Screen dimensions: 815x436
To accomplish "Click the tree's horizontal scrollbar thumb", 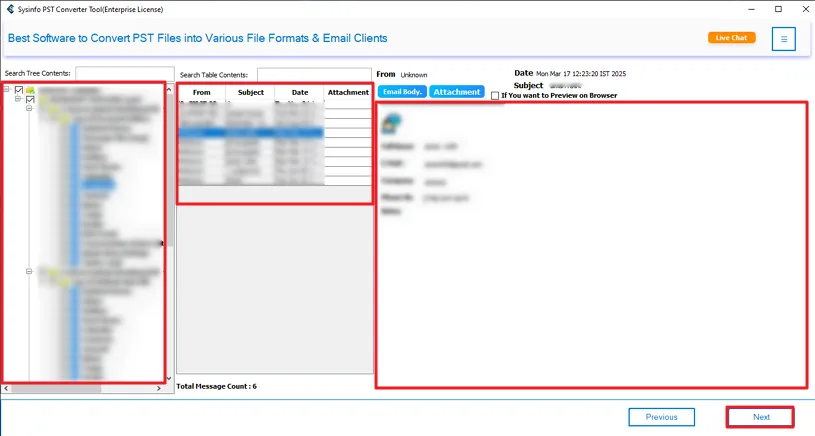I will pyautogui.click(x=56, y=388).
